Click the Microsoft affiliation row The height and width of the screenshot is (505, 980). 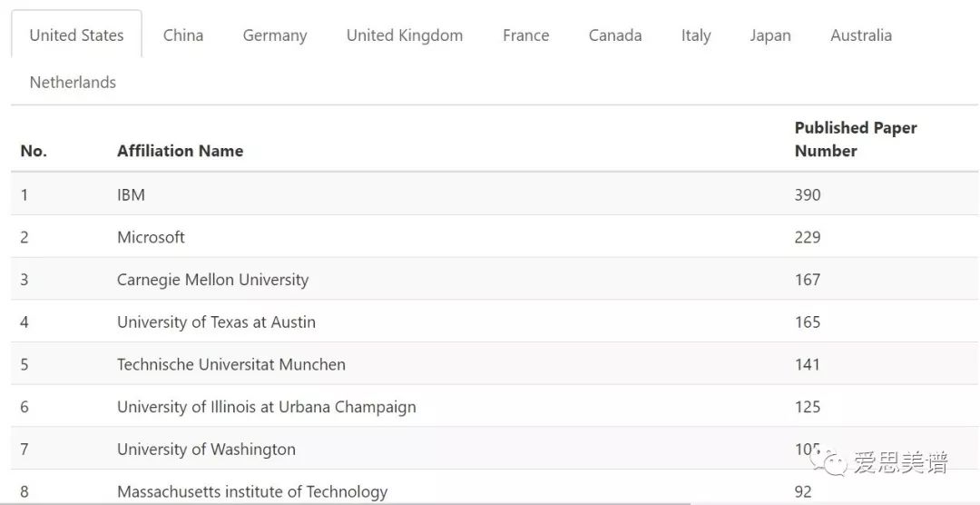[151, 237]
